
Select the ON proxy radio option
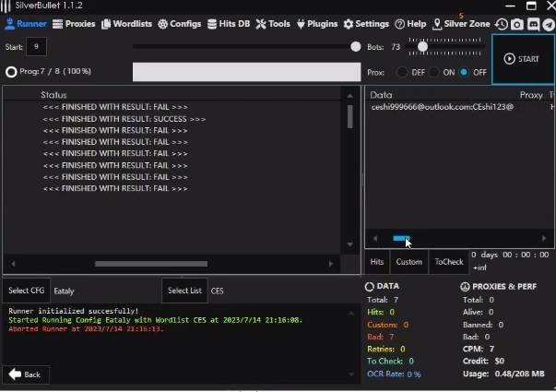tap(434, 72)
